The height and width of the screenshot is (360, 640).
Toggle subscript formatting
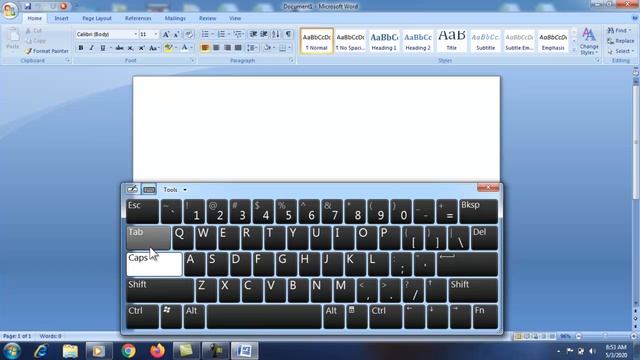(x=130, y=48)
